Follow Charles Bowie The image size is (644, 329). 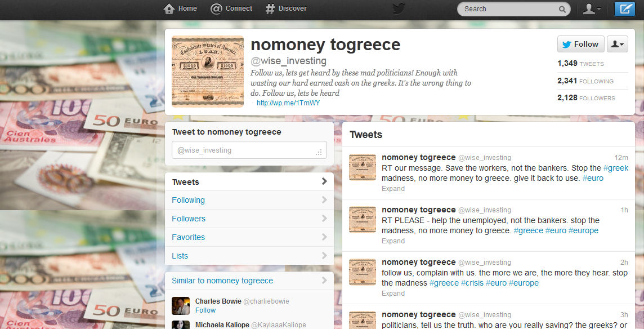click(205, 310)
